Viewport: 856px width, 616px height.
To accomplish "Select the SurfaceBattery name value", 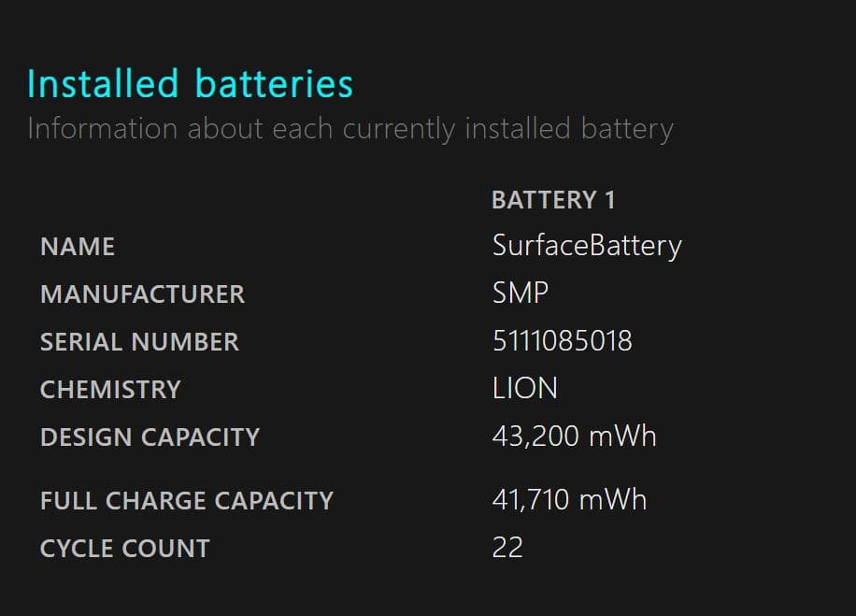I will (587, 246).
